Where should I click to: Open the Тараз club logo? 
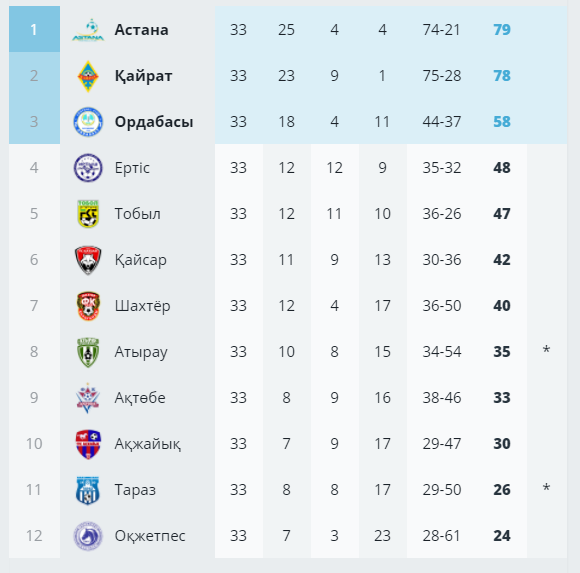88,490
